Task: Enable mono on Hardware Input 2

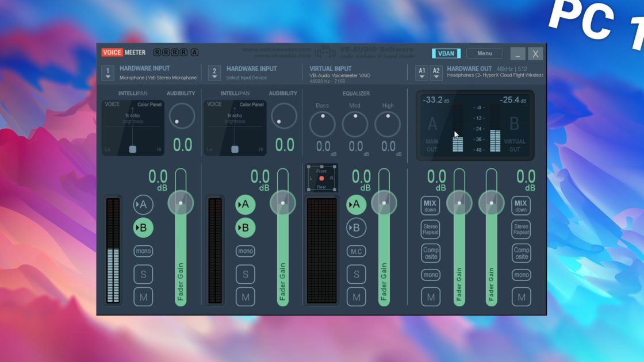Action: click(245, 251)
